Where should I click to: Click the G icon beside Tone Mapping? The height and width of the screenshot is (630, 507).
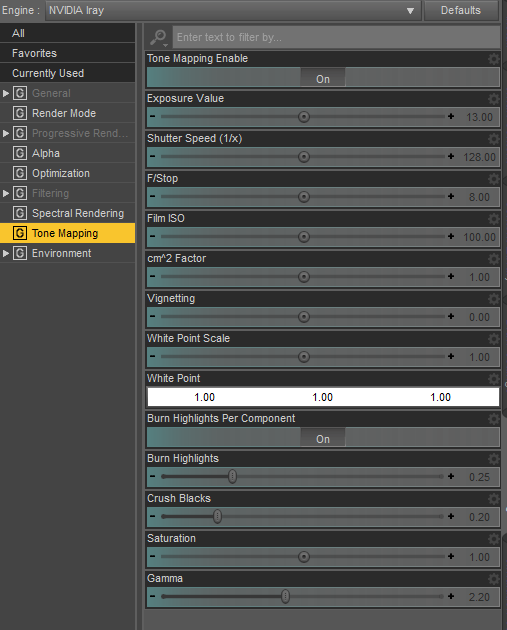(20, 233)
